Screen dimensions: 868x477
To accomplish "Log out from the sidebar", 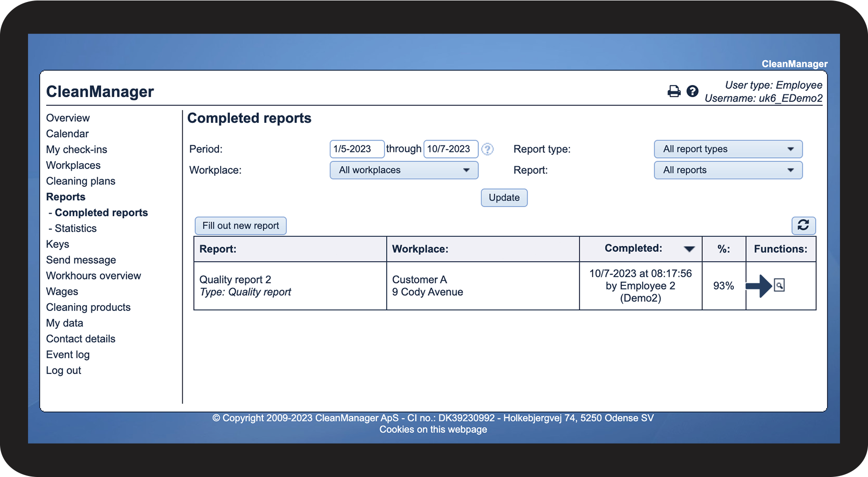I will 63,370.
